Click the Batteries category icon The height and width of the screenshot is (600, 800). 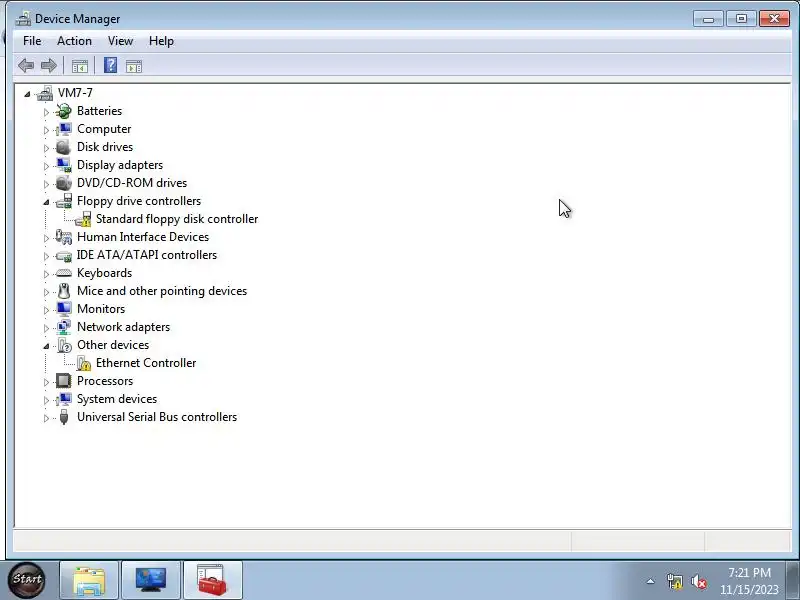(64, 111)
